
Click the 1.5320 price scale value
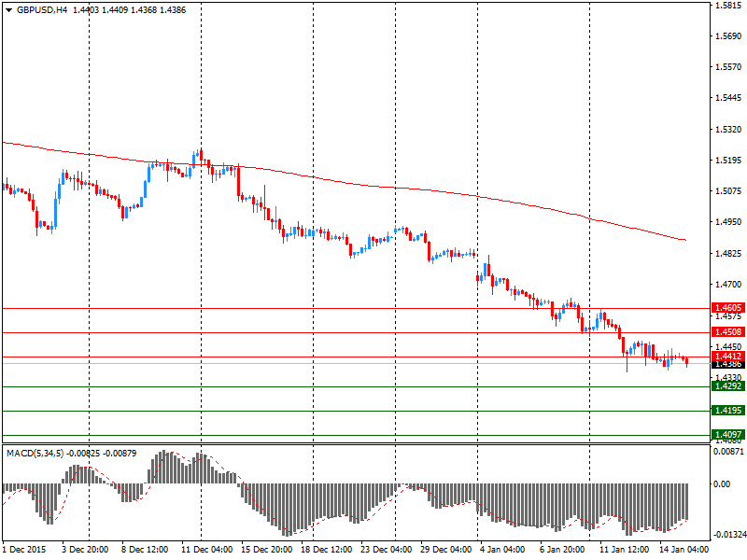point(728,130)
